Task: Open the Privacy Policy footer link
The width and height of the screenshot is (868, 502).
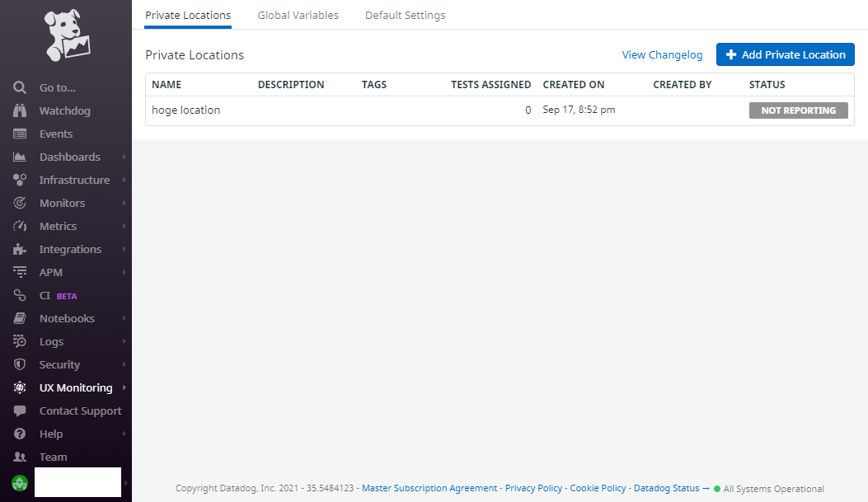Action: pyautogui.click(x=533, y=488)
